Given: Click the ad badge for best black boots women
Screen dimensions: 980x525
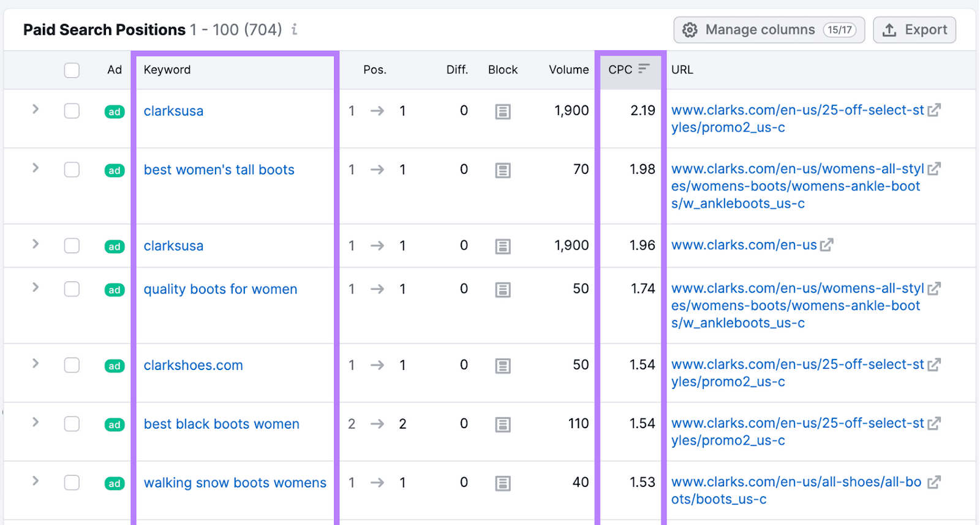Looking at the screenshot, I should tap(115, 425).
